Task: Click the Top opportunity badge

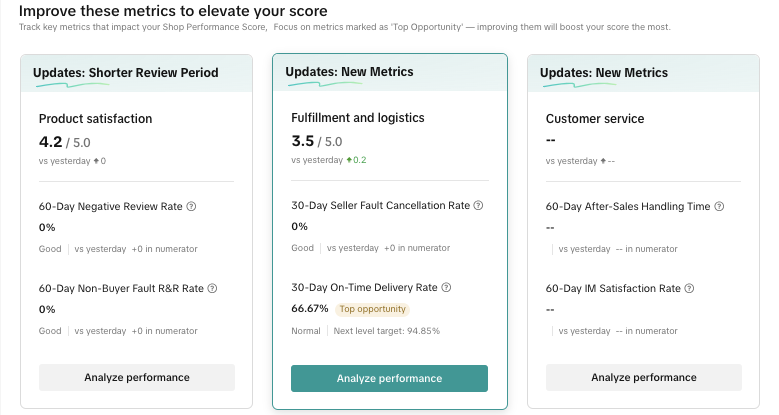Action: click(372, 309)
